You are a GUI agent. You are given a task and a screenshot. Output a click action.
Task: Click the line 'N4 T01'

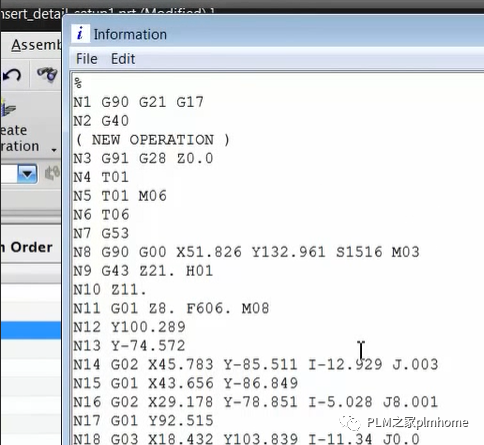click(101, 177)
